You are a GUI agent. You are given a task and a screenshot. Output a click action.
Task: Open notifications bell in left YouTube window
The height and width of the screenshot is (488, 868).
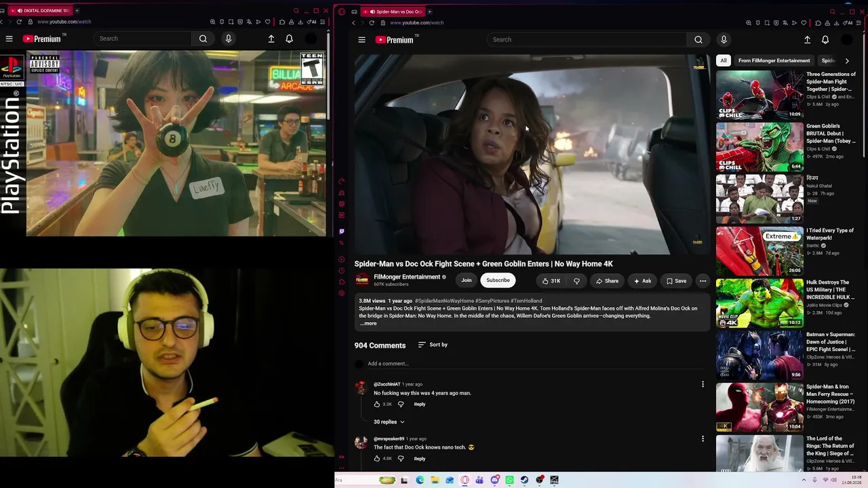(x=289, y=39)
